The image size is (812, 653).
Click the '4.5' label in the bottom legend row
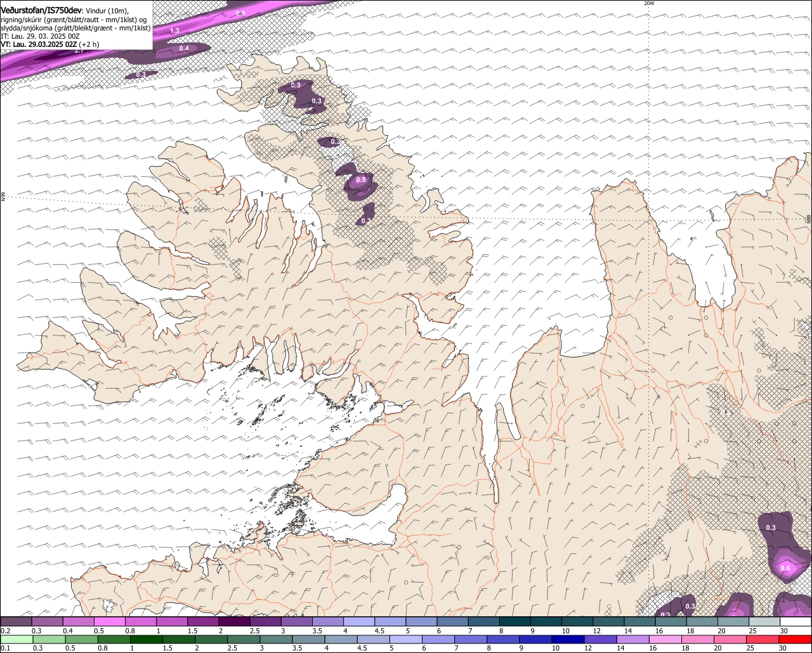coord(362,649)
